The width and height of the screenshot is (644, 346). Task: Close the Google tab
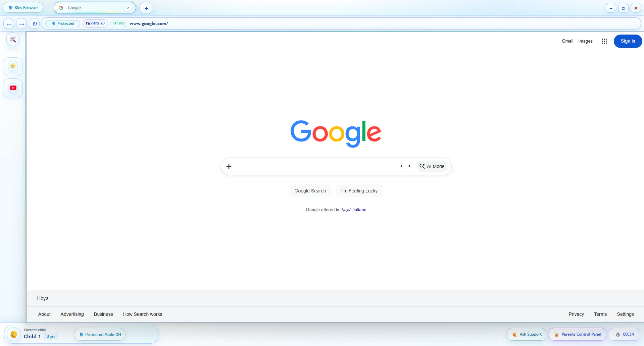coord(128,8)
